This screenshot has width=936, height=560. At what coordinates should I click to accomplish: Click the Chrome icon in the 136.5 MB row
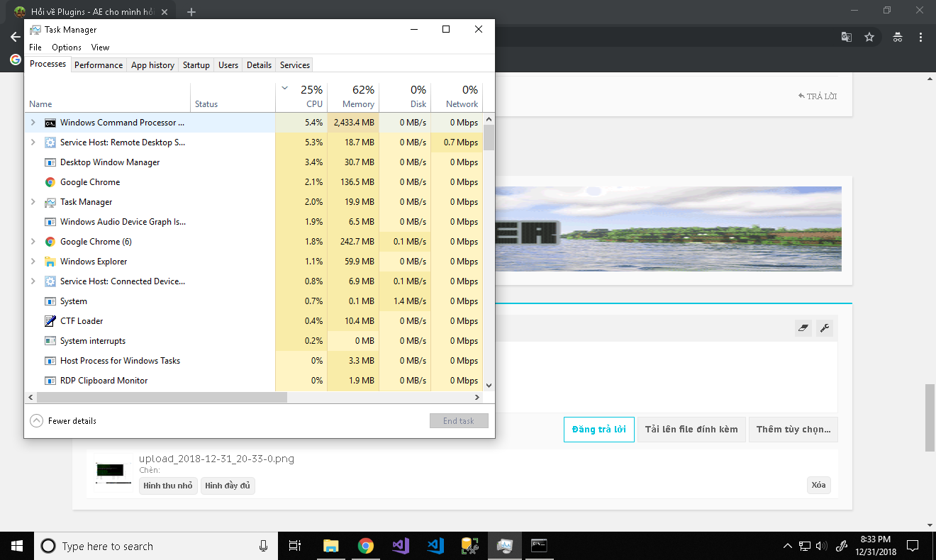tap(50, 182)
